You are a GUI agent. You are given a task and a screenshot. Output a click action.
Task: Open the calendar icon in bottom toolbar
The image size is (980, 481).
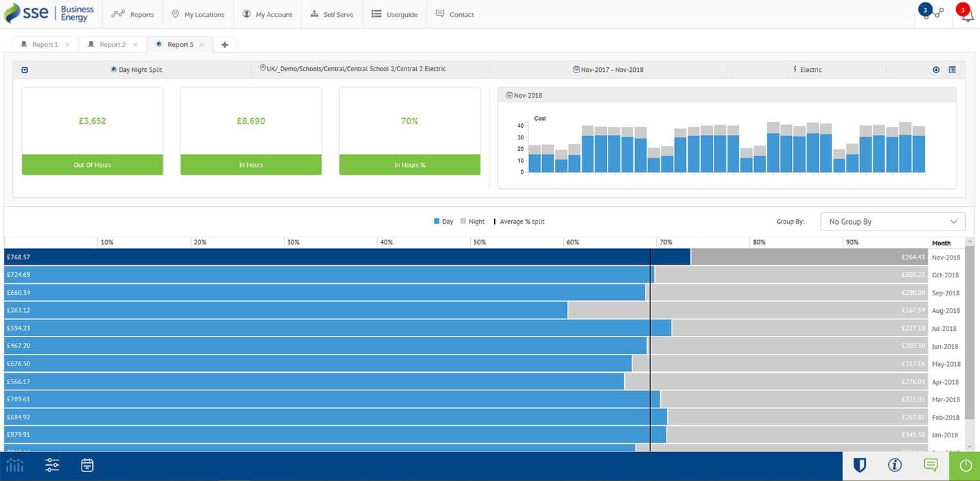point(87,465)
